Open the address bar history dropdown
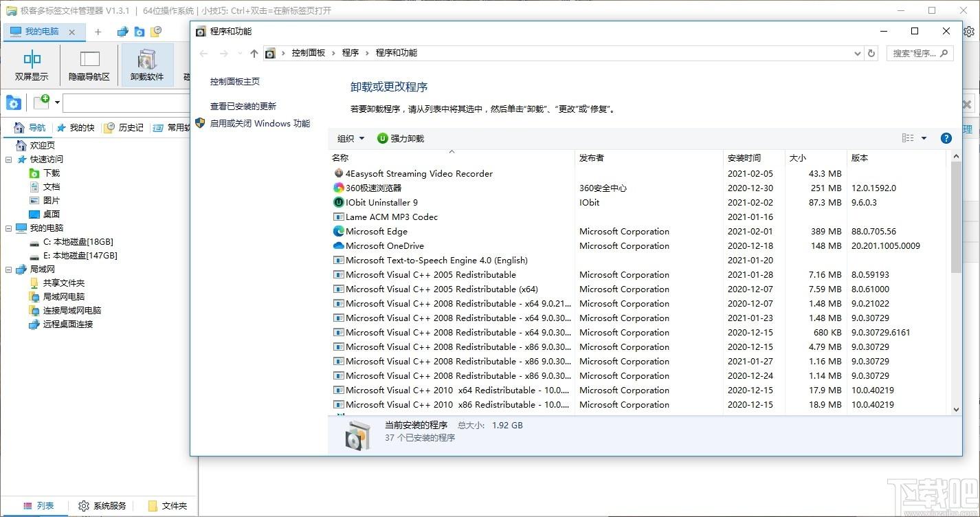Viewport: 980px width, 517px height. pyautogui.click(x=857, y=53)
